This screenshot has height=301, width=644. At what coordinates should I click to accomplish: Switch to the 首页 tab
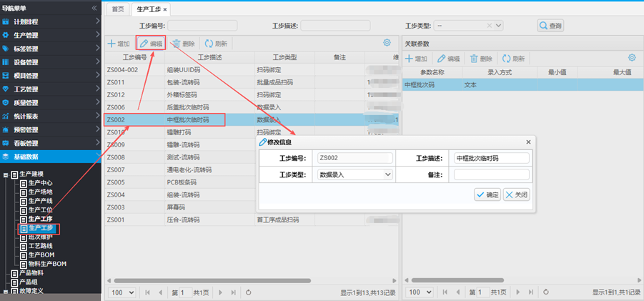tap(118, 9)
